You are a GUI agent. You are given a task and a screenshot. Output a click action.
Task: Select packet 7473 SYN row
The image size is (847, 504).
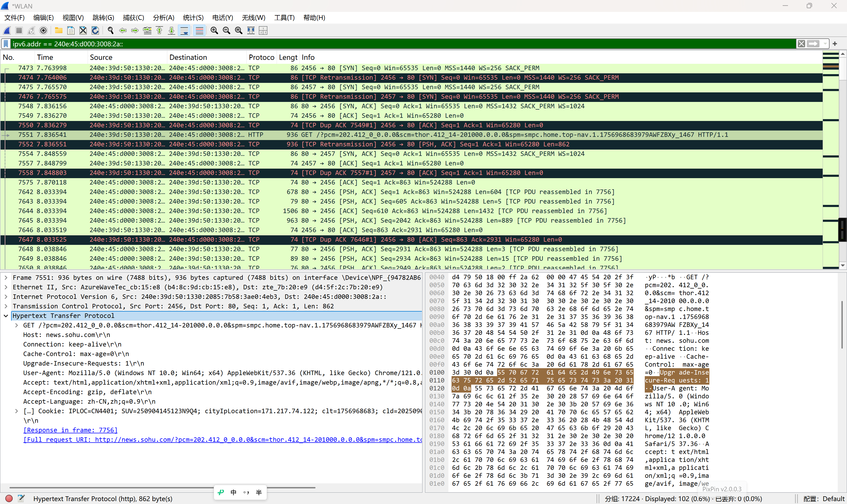(411, 68)
